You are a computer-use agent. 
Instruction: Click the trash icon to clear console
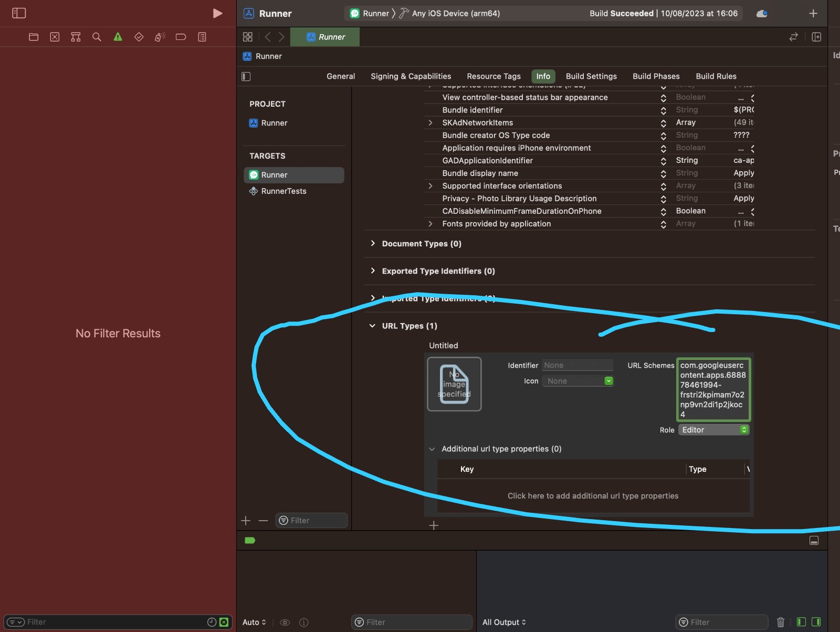click(x=781, y=622)
